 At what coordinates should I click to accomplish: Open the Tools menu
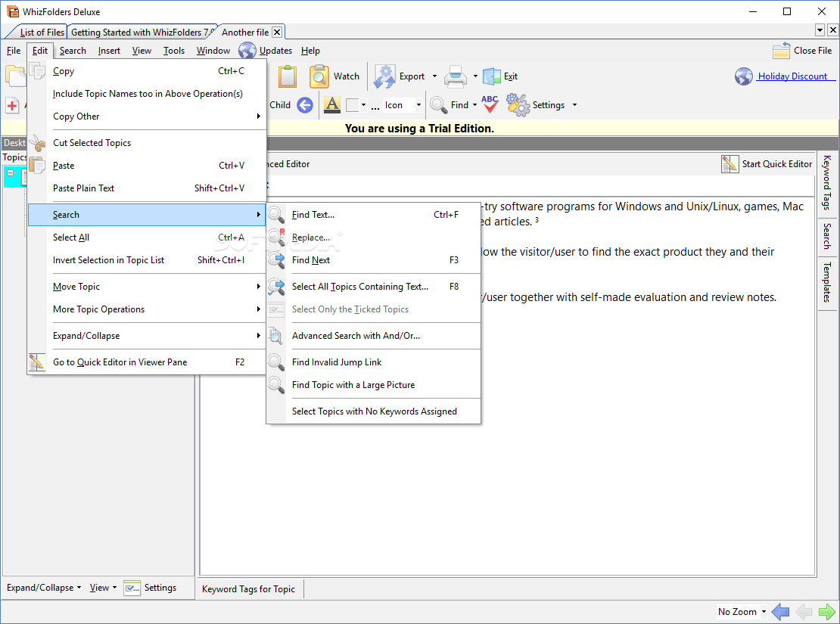click(173, 51)
